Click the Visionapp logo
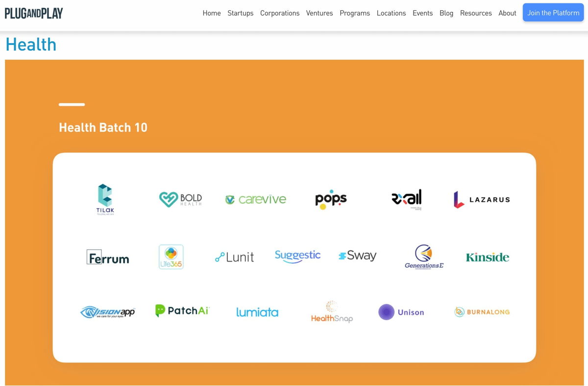The image size is (588, 386). 107,312
